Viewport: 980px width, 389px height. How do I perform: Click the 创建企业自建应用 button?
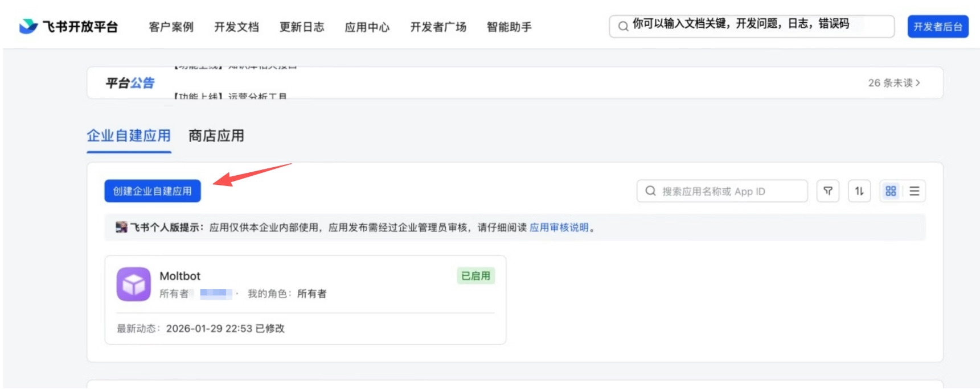153,191
